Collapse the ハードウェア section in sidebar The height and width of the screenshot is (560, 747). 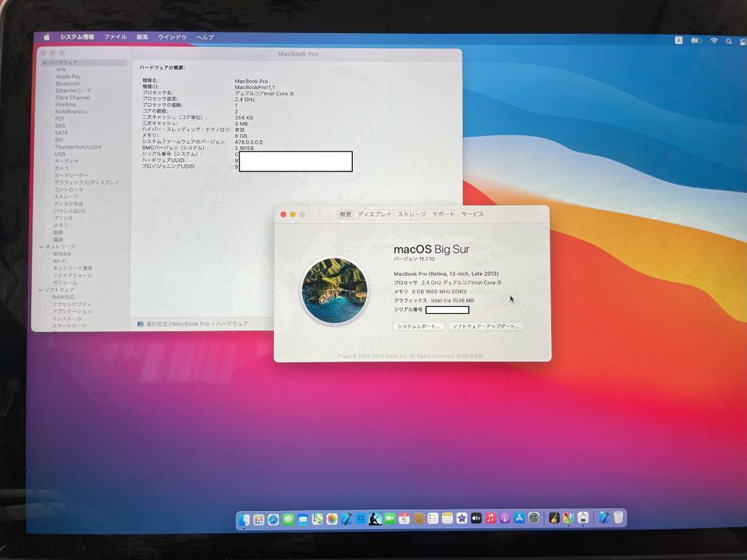(44, 62)
